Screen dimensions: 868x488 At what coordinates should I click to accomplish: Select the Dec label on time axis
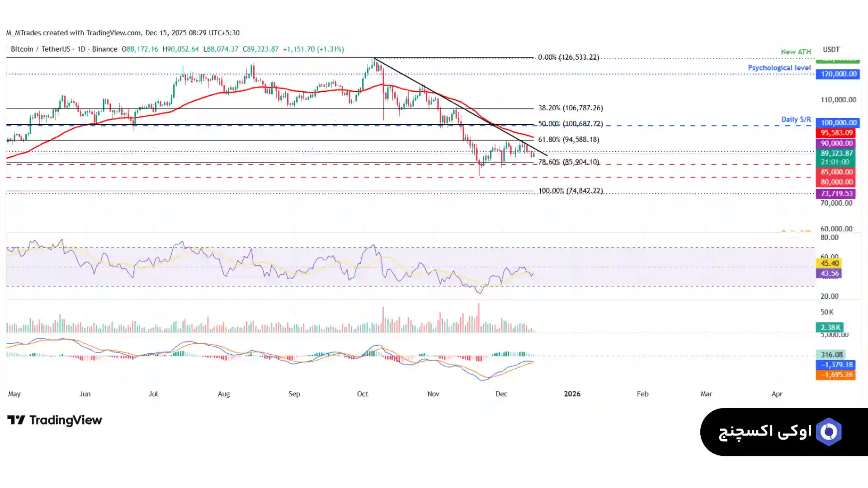tap(501, 394)
